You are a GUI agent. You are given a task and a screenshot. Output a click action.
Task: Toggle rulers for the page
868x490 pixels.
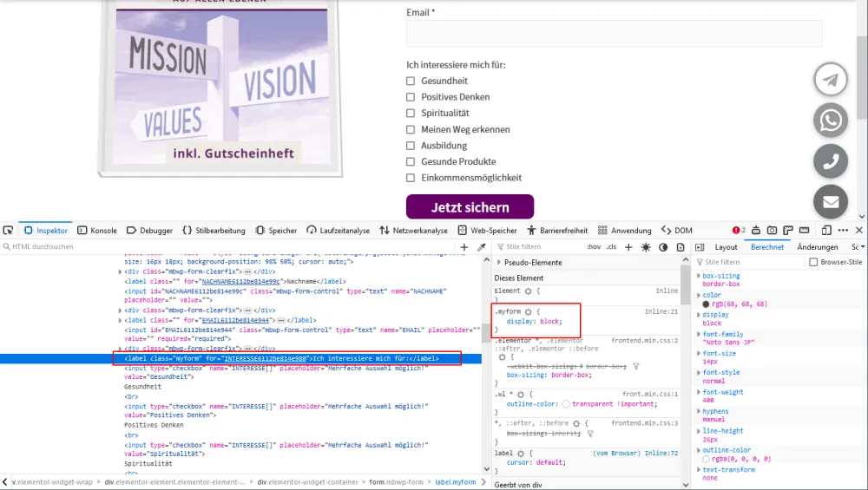(788, 230)
